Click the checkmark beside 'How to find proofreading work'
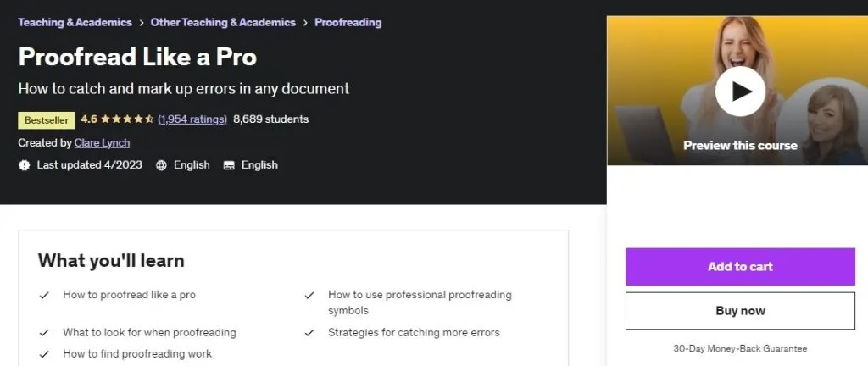Screen dimensions: 868x366 44,354
